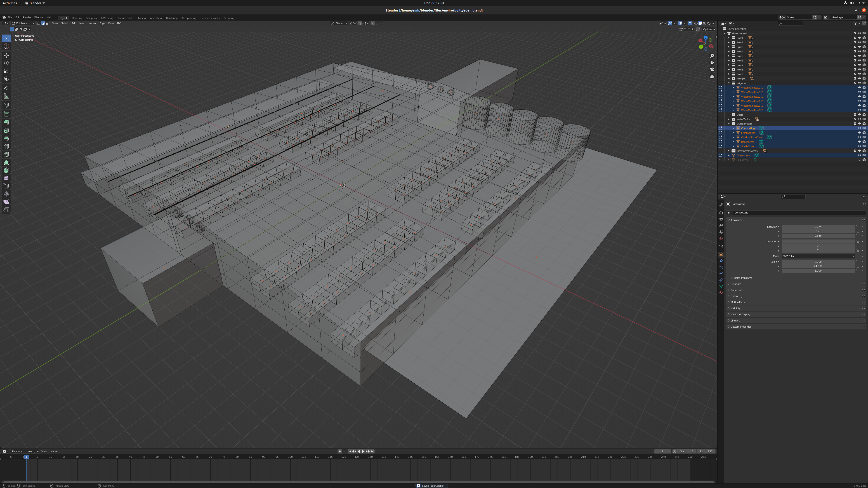868x488 pixels.
Task: Switch to the Geometry Nodes workspace tab
Action: point(210,18)
